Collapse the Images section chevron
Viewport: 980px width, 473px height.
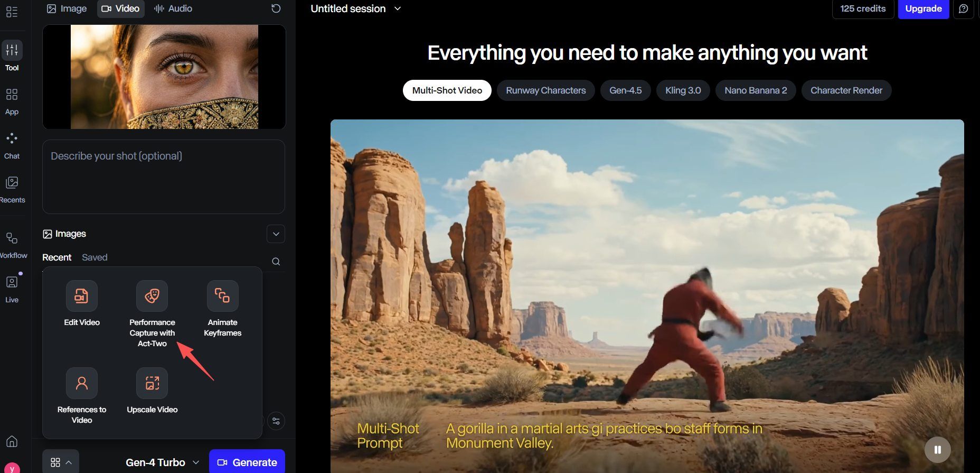coord(276,234)
